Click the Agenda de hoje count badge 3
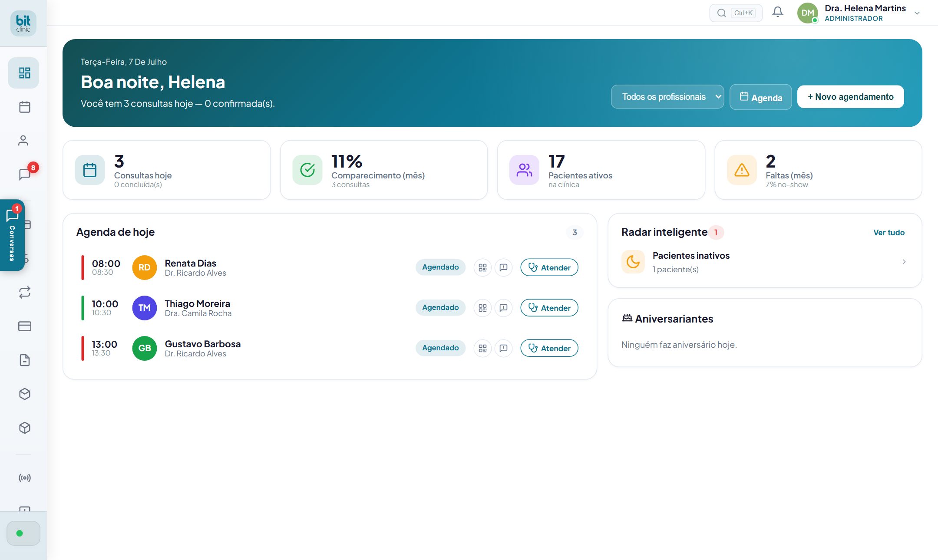Image resolution: width=938 pixels, height=560 pixels. tap(575, 232)
